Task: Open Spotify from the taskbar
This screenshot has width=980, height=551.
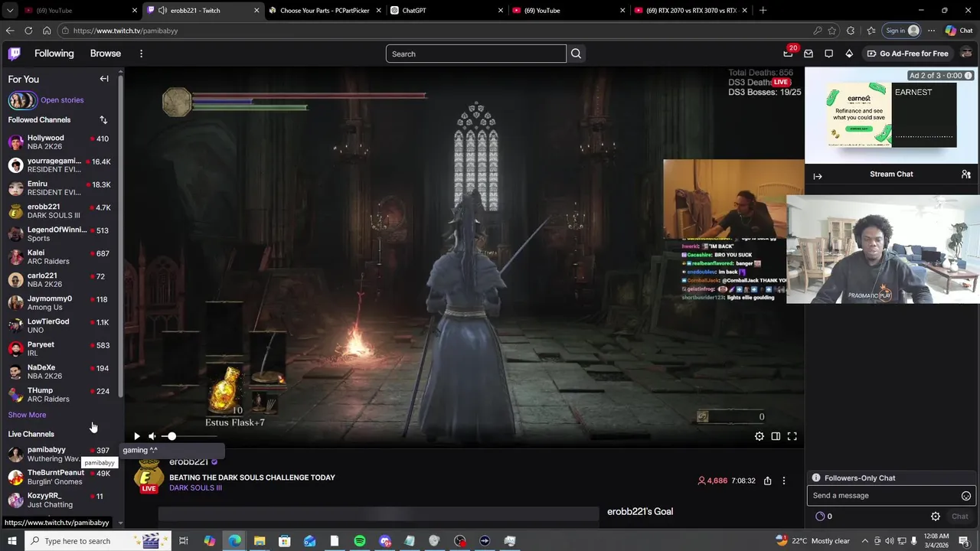Action: point(360,541)
